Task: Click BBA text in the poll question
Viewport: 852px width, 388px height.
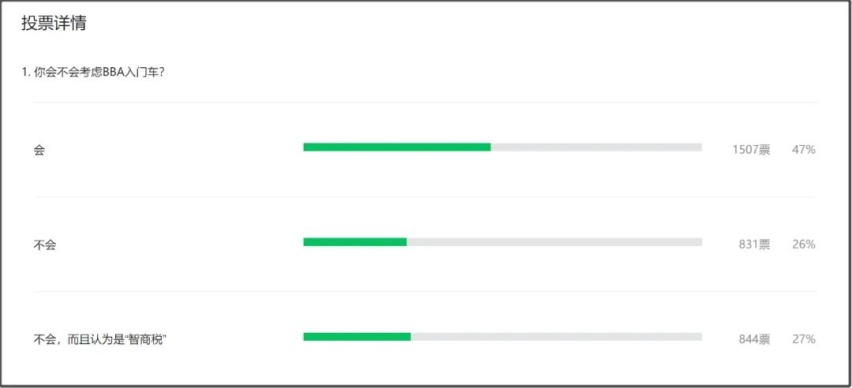Action: (112, 73)
